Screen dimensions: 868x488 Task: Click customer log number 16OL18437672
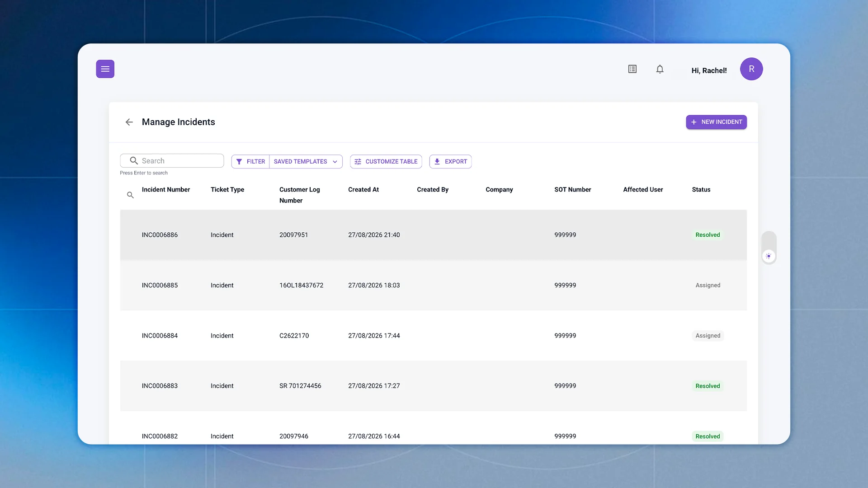pyautogui.click(x=301, y=286)
